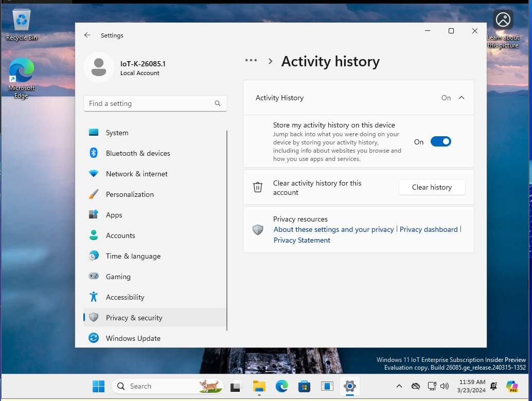Open the Privacy dashboard link
The height and width of the screenshot is (401, 532).
tap(429, 229)
